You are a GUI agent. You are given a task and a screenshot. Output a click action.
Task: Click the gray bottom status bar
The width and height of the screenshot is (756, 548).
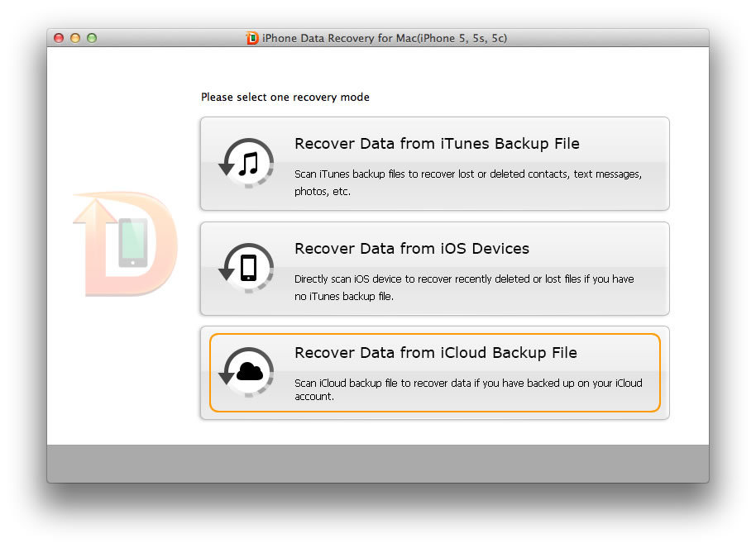click(x=377, y=464)
